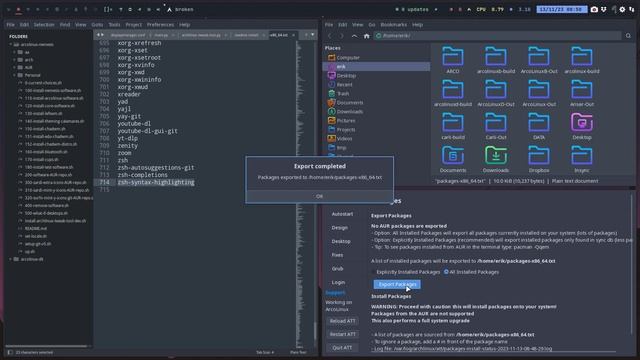Open Goto menu in Sublime Text
The image size is (640, 360).
point(97,24)
